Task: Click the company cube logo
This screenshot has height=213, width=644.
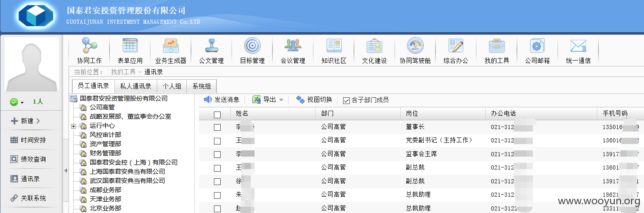Action: coord(36,16)
